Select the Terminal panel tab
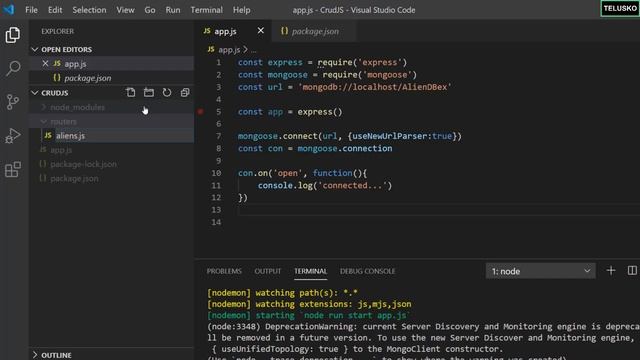Viewport: 640px width, 360px height. [x=311, y=271]
